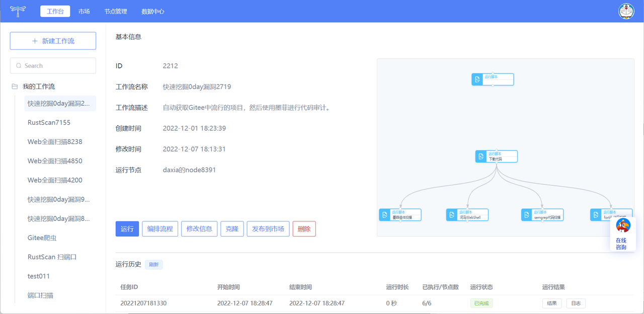
Task: Open 数据中心 tab
Action: 153,11
